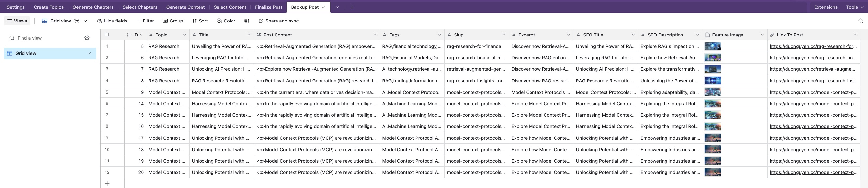Open the Filter tool

(145, 21)
